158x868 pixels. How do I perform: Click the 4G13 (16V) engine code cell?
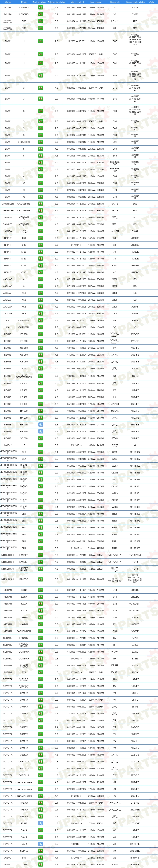pyautogui.click(x=135, y=555)
